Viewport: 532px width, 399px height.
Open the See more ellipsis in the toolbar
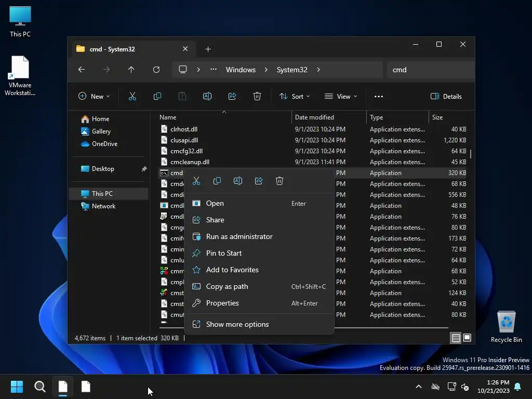click(x=379, y=96)
